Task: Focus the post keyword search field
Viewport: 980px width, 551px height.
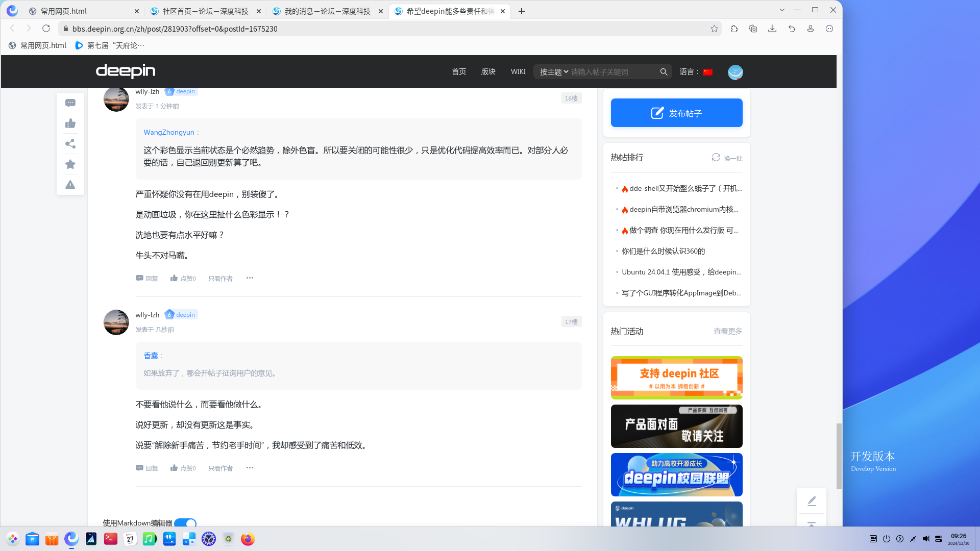Action: pos(612,72)
